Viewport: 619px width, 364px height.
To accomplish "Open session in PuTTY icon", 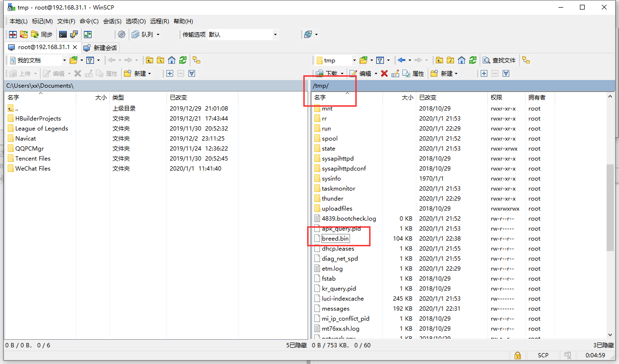I will (74, 34).
